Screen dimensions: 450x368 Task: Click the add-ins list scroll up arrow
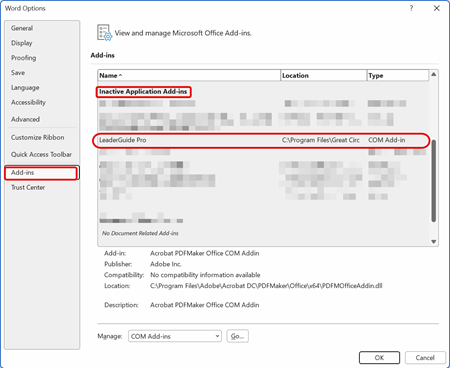point(434,74)
